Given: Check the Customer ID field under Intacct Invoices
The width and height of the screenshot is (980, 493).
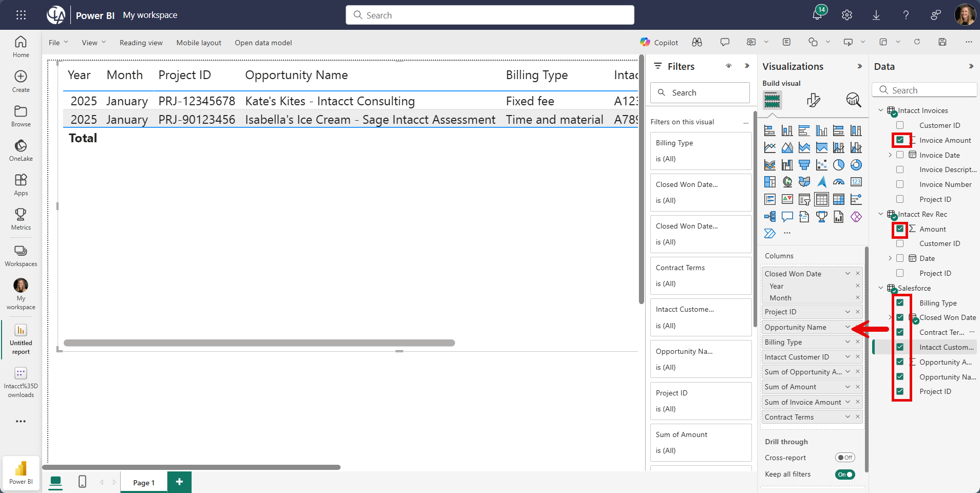Looking at the screenshot, I should tap(900, 125).
